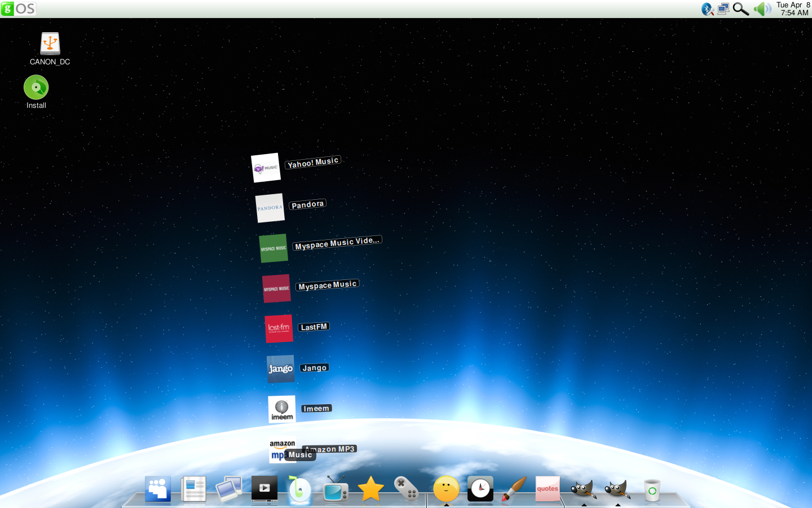The image size is (812, 508).
Task: Show the calendar from the clock
Action: tap(793, 9)
